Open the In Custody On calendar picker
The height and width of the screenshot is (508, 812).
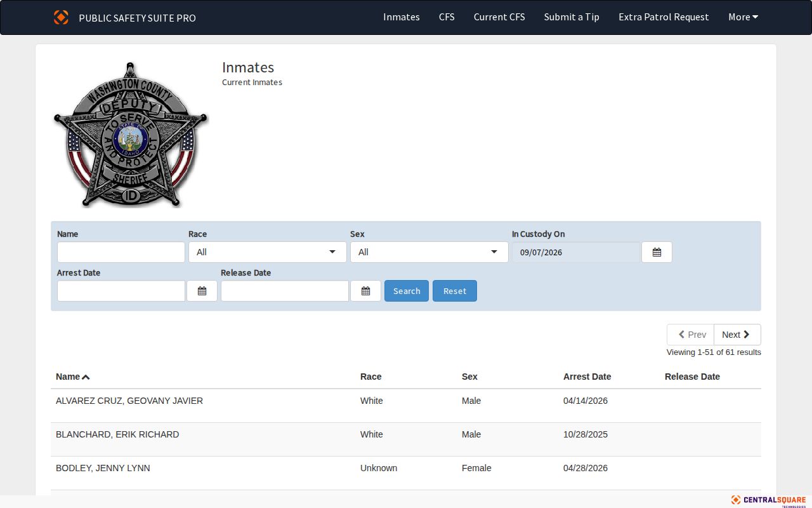657,252
